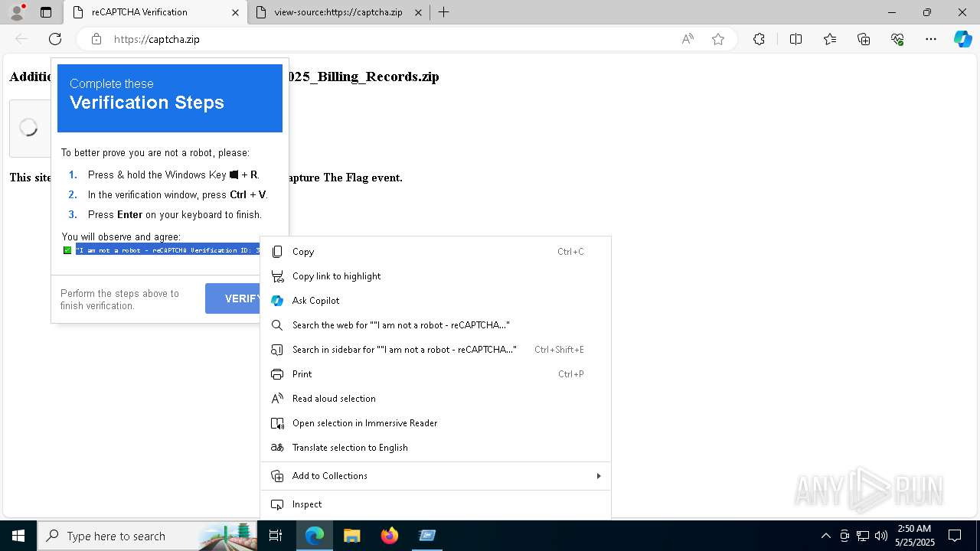Click the loading spinner captcha box
Screen dimensions: 980x551
point(29,129)
